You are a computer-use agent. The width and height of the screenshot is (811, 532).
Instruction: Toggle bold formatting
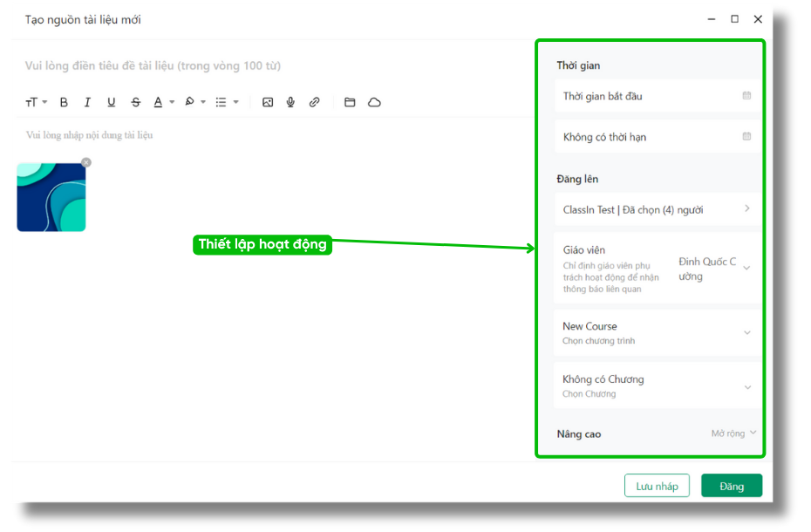click(x=64, y=103)
